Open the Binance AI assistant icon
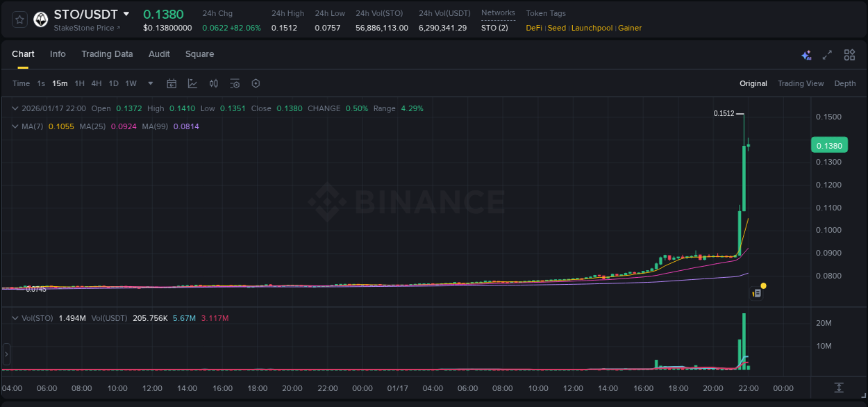868x407 pixels. coord(806,54)
